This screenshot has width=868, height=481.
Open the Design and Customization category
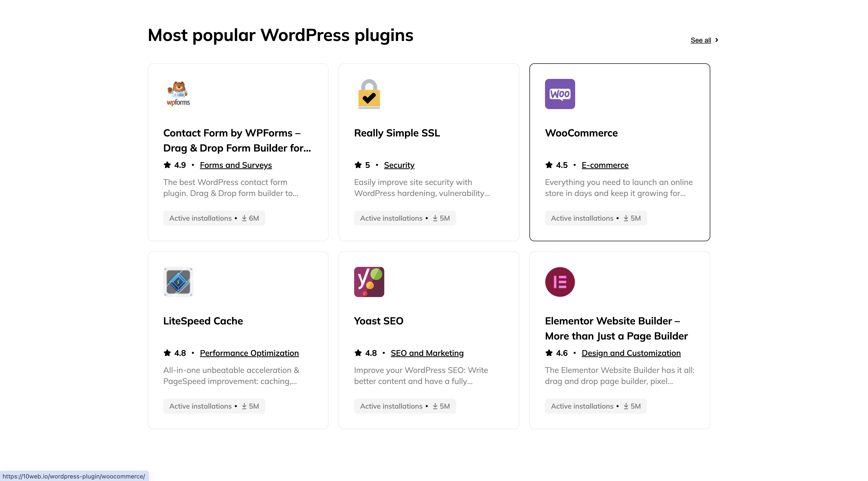(x=631, y=353)
